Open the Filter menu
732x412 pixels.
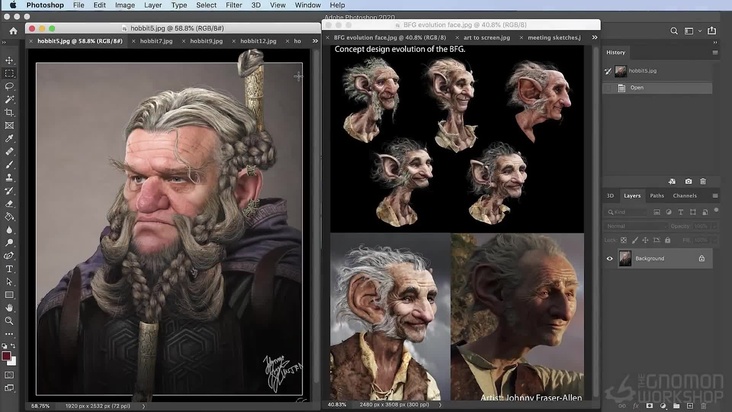click(x=234, y=5)
